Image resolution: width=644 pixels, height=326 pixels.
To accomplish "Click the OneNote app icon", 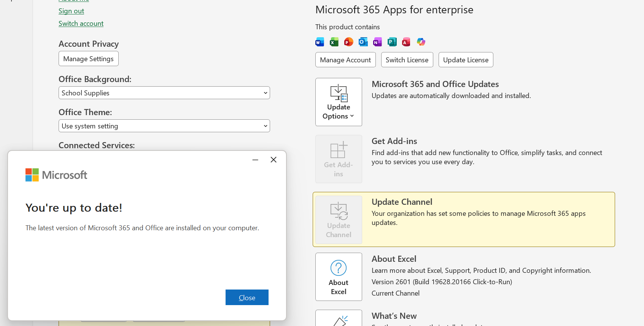I will [377, 42].
